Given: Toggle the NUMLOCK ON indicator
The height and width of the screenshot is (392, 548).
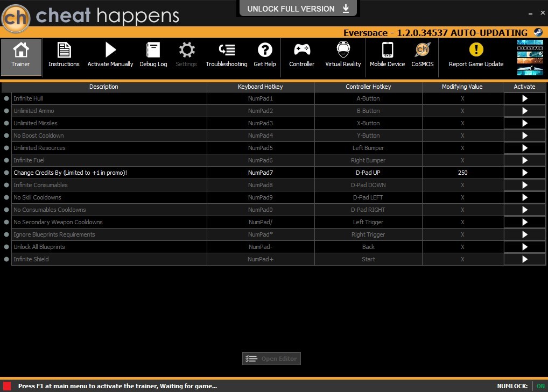Looking at the screenshot, I should pos(540,386).
